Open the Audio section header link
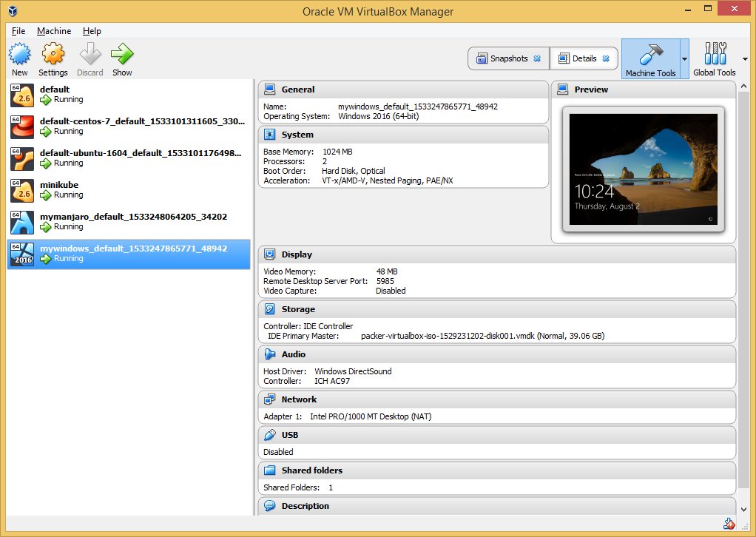This screenshot has width=756, height=537. pyautogui.click(x=294, y=354)
